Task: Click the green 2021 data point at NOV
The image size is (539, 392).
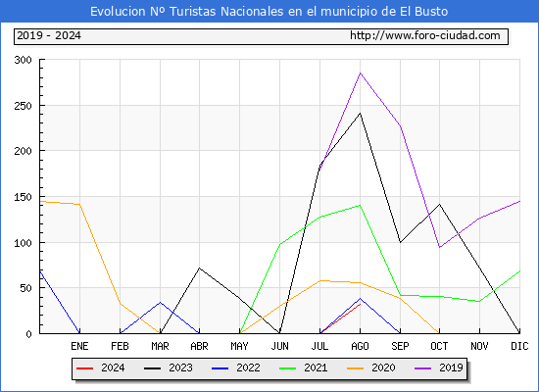Action: [x=479, y=302]
